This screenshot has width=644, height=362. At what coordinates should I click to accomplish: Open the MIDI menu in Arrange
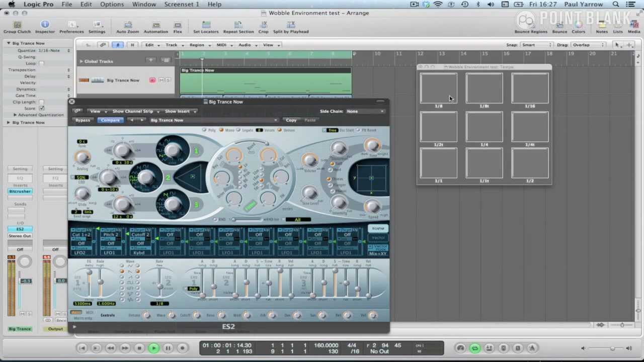point(223,45)
